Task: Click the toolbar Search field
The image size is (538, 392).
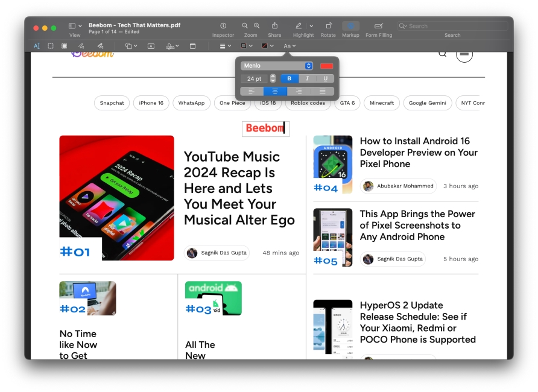Action: (x=452, y=26)
